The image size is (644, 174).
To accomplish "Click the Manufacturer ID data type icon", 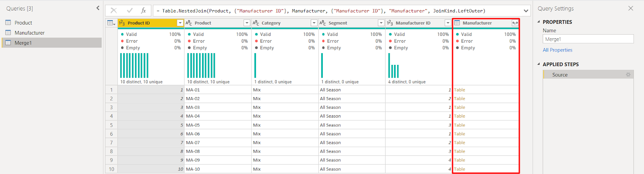I will pyautogui.click(x=390, y=23).
